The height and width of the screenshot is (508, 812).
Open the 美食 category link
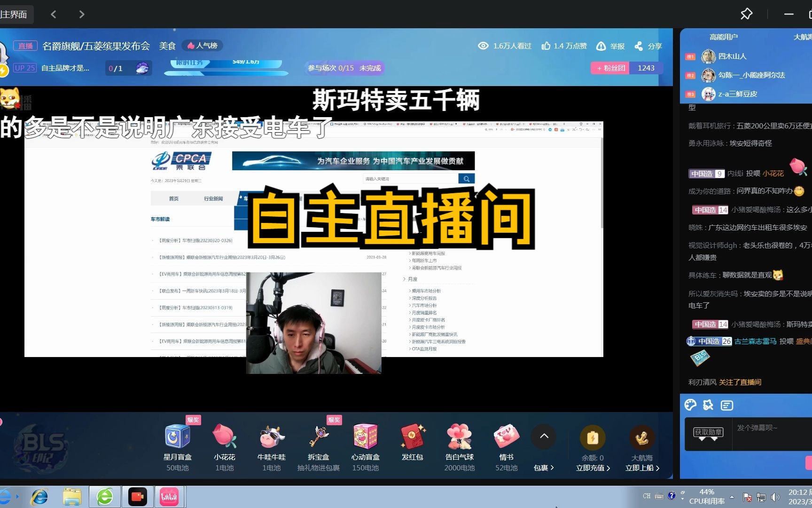(x=167, y=46)
